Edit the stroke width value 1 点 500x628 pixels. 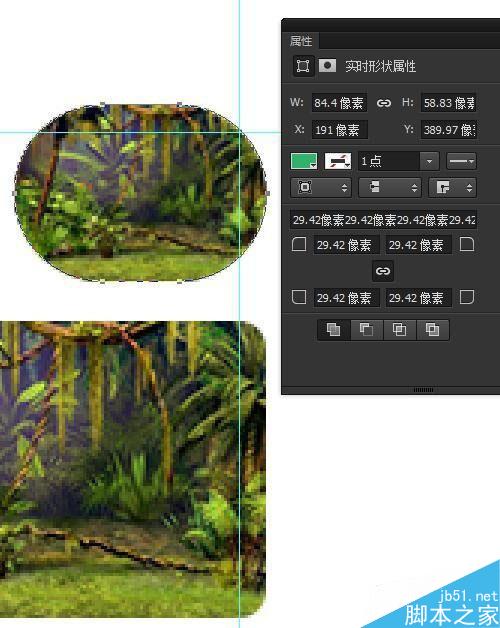coord(389,161)
